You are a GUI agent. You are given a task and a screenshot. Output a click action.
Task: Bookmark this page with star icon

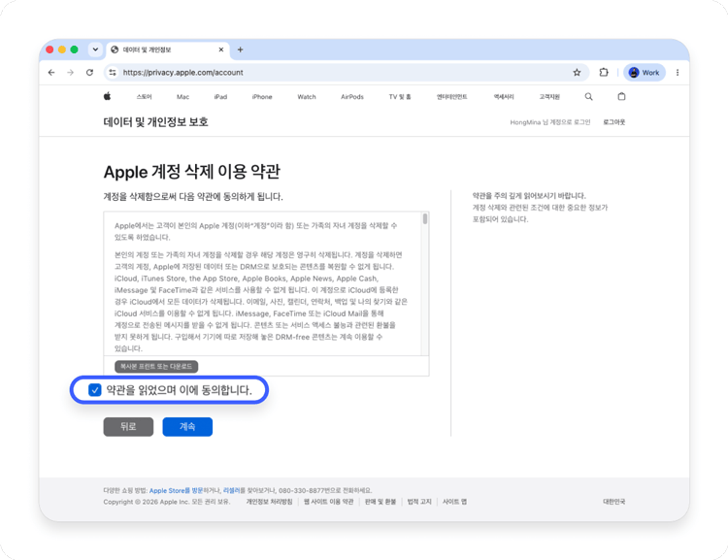(x=577, y=73)
